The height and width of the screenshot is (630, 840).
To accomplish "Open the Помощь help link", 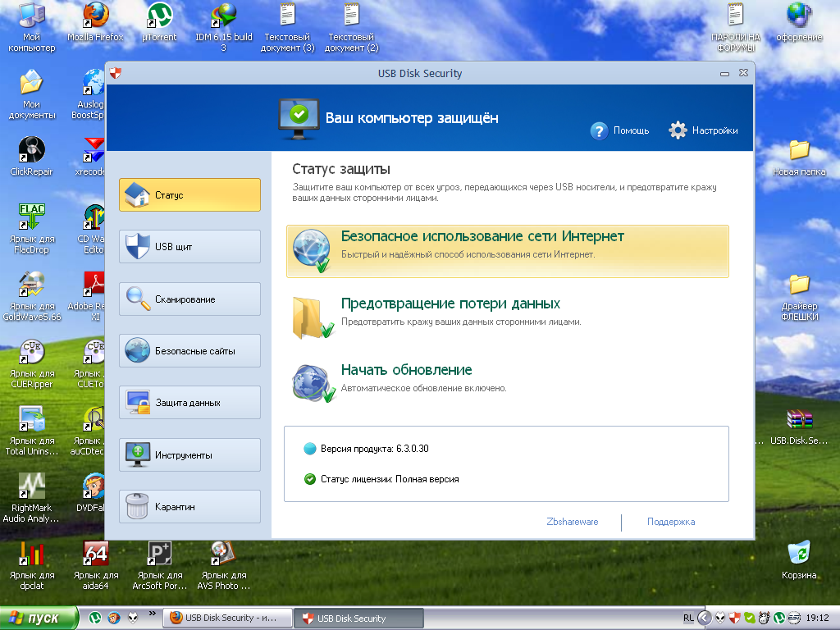I will (631, 130).
